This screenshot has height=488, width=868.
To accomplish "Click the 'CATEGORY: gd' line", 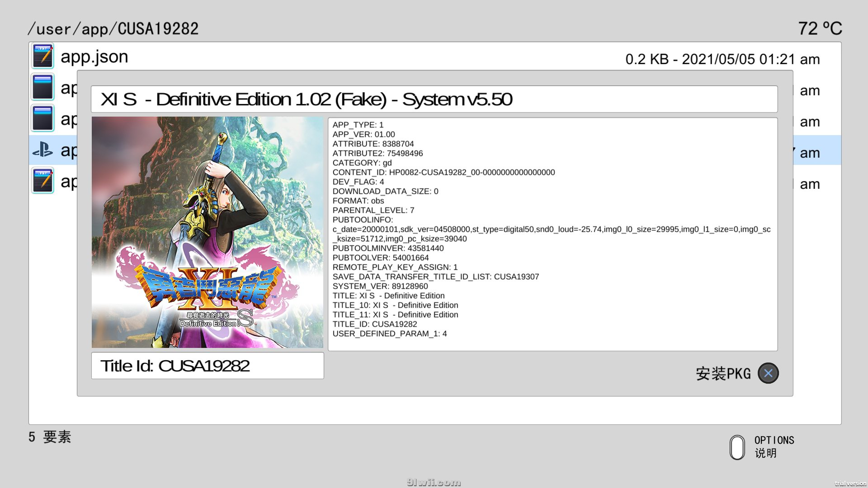I will click(362, 163).
